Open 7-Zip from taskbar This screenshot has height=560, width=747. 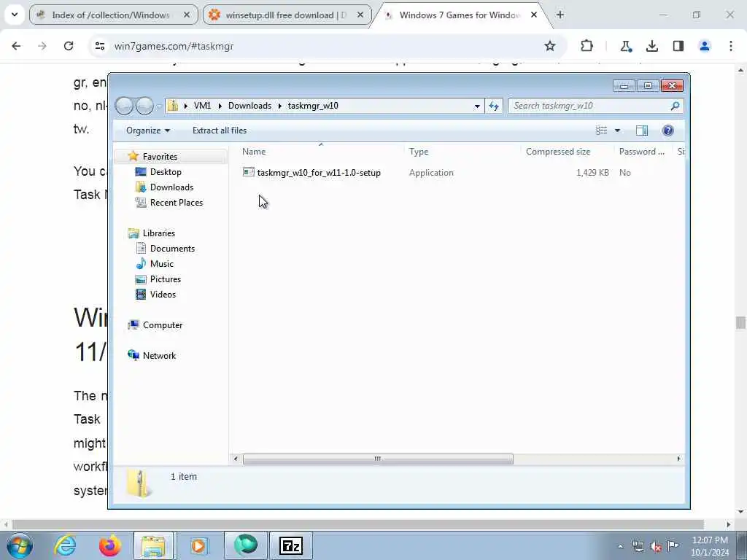pos(291,545)
